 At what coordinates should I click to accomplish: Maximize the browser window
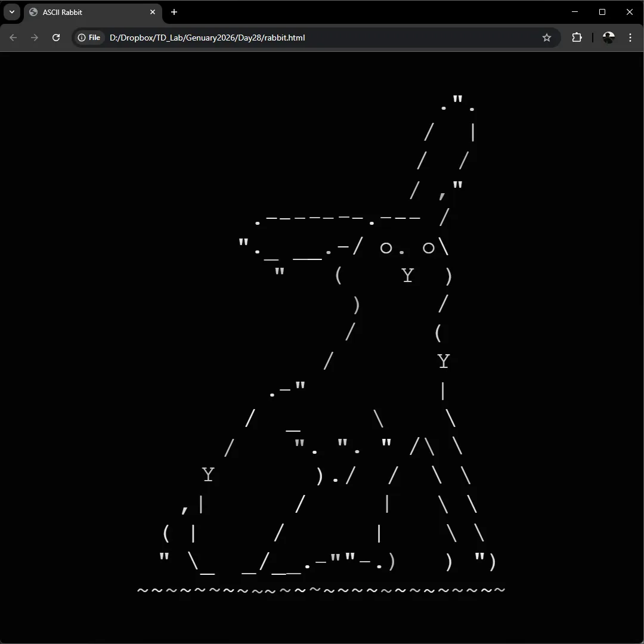click(602, 12)
